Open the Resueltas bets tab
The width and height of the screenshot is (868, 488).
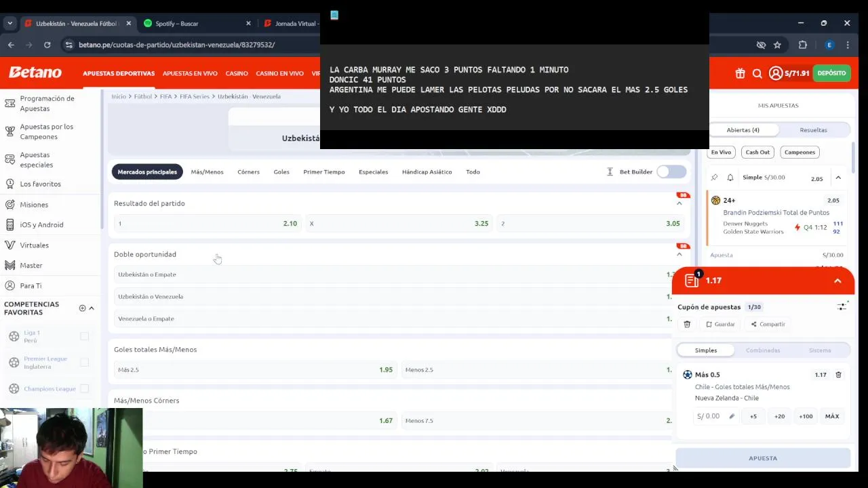(813, 129)
